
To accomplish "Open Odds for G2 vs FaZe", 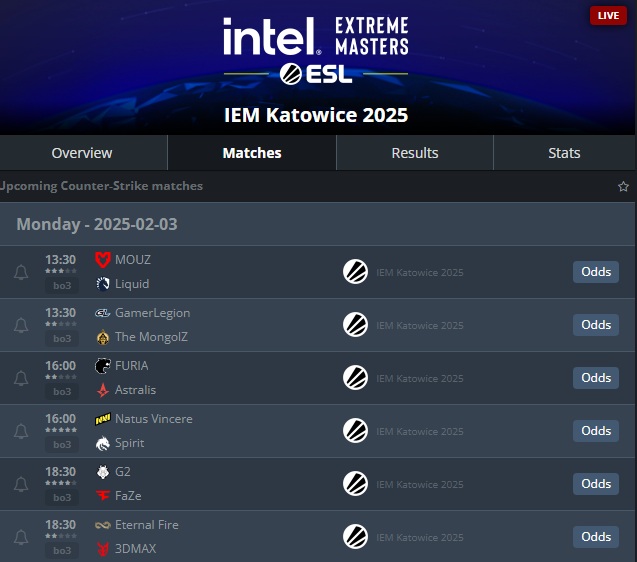I will point(596,484).
